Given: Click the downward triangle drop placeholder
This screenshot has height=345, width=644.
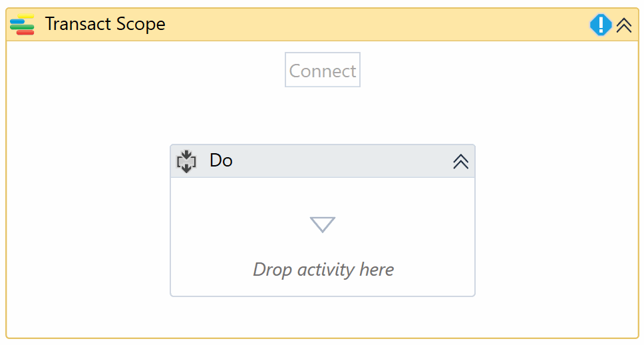Looking at the screenshot, I should [323, 224].
